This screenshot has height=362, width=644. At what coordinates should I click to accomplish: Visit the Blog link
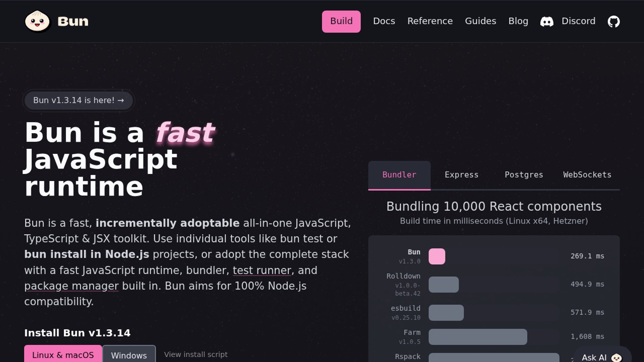pos(518,21)
